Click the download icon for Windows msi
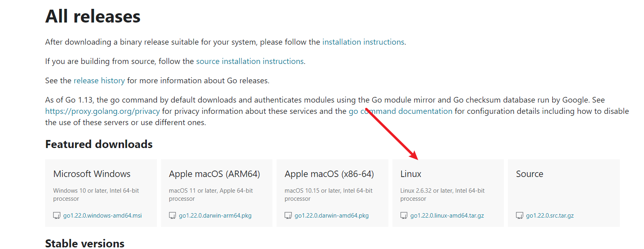This screenshot has width=644, height=249. [x=57, y=216]
